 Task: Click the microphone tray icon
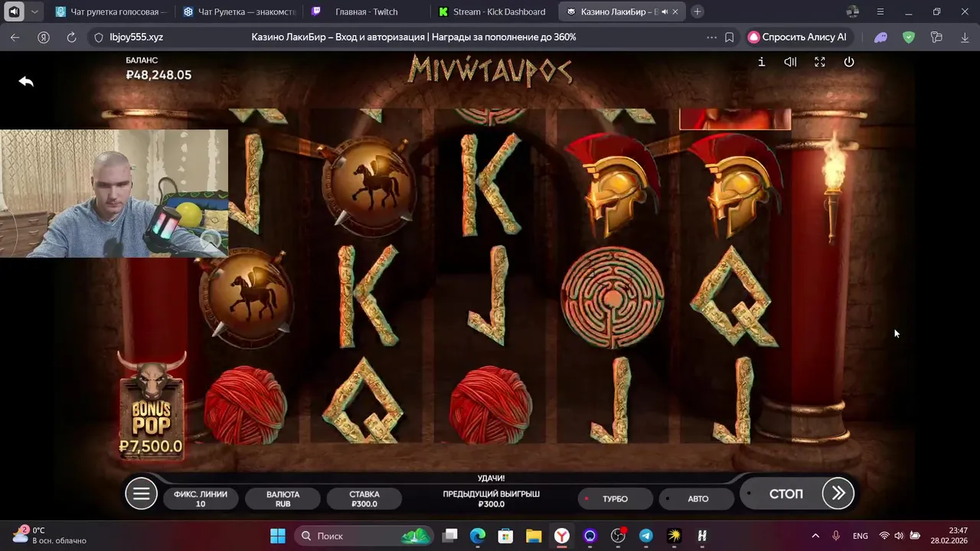pos(836,536)
